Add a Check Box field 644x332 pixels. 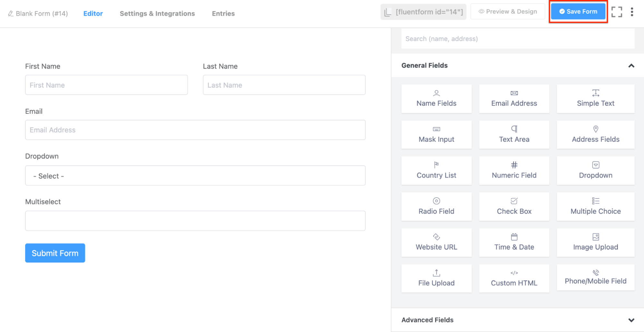pyautogui.click(x=514, y=207)
